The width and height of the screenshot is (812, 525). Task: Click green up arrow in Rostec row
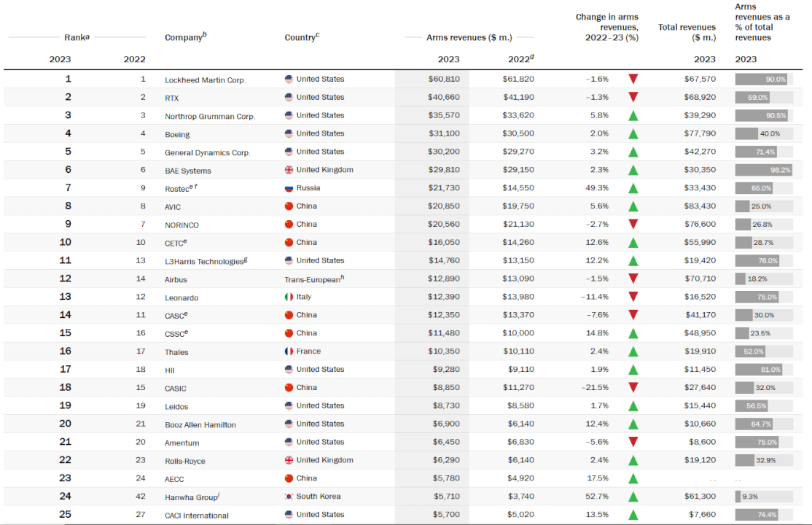(633, 188)
